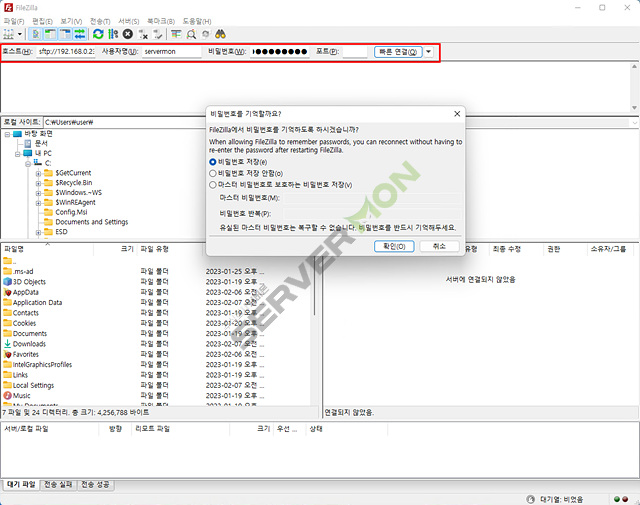Click the 마스터 비밀번호(M) input field
The height and width of the screenshot is (505, 640).
tap(373, 198)
